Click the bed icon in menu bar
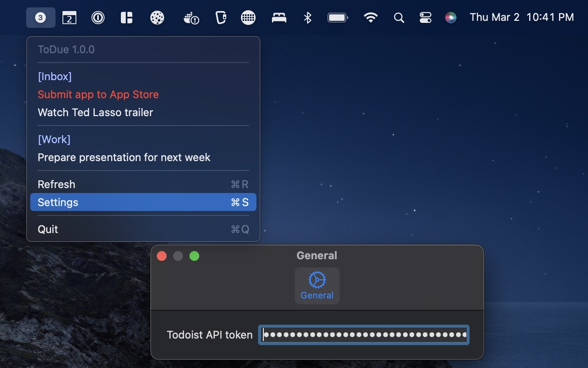This screenshot has height=368, width=588. tap(279, 18)
